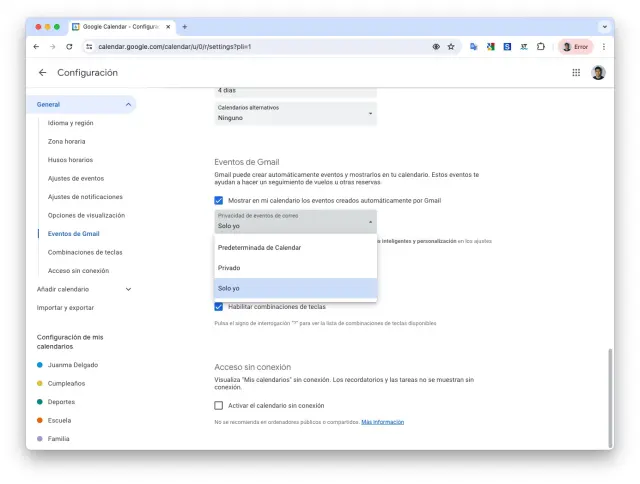Uncheck Mostrar en mi calendario eventos de Gmail

tap(219, 200)
